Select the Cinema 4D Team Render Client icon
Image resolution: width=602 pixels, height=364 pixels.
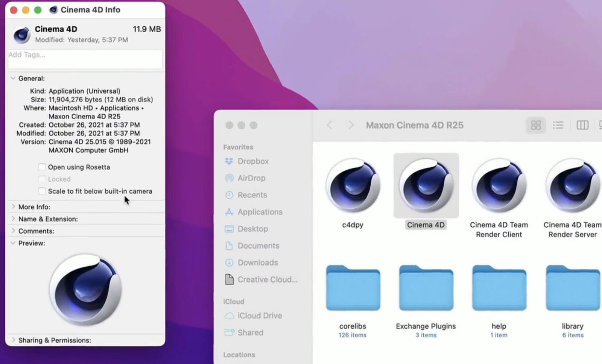(499, 186)
